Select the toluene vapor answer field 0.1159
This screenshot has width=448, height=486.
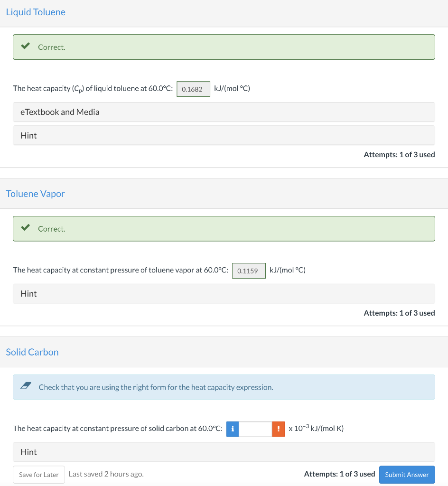[x=249, y=271]
